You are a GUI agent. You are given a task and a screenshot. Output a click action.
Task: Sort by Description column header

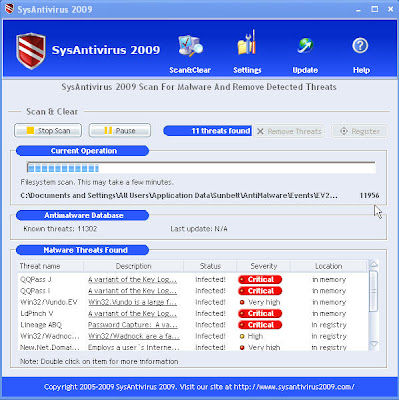133,266
